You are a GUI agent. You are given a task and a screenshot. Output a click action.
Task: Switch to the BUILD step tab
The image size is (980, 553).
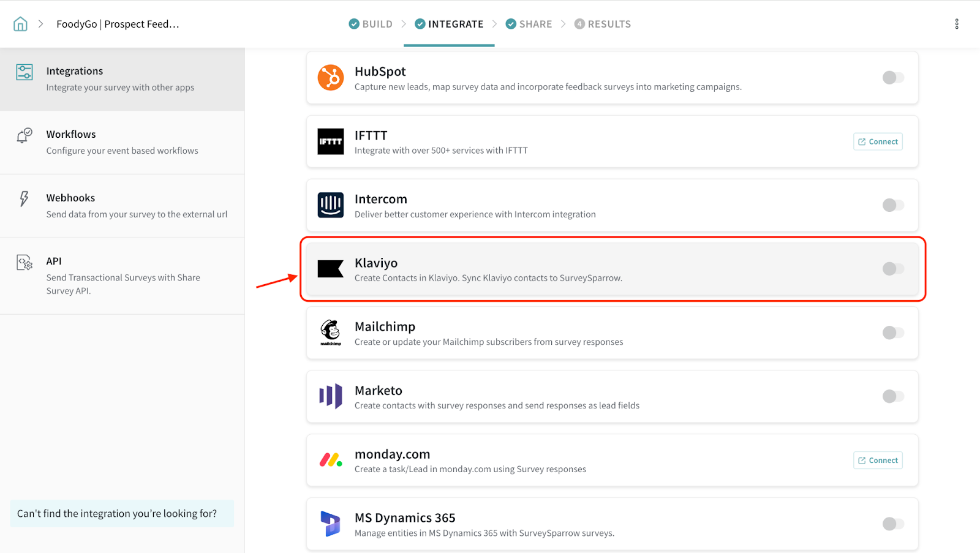[371, 24]
